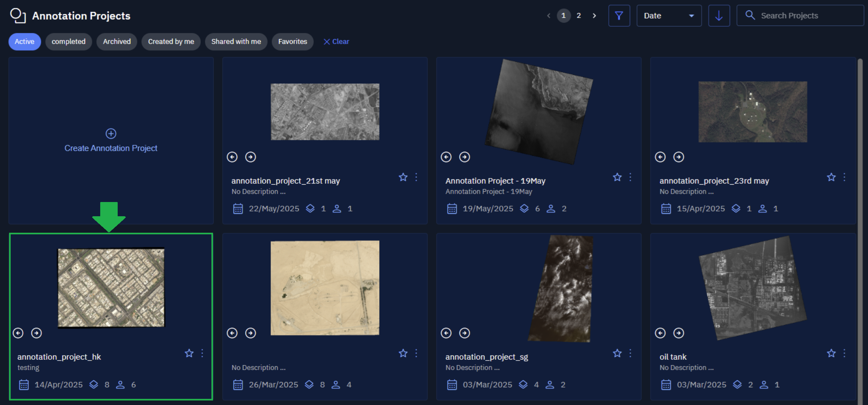868x405 pixels.
Task: Click the plus icon to create project
Action: click(111, 134)
